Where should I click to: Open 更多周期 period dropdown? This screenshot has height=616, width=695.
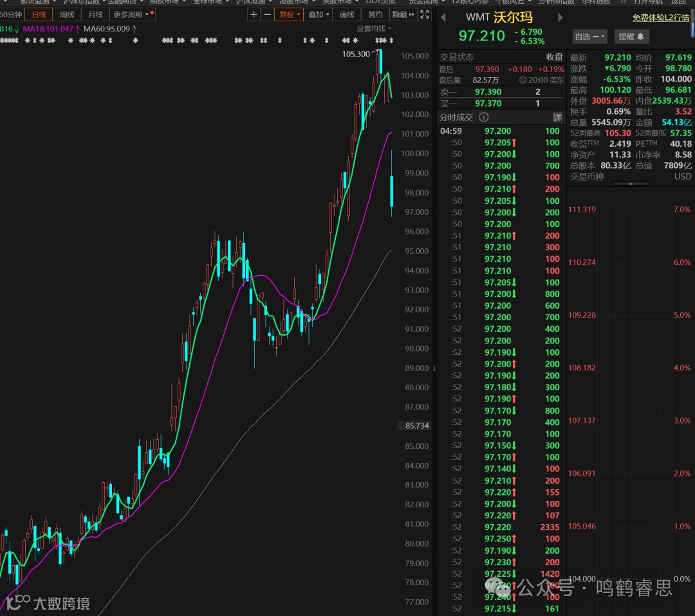coord(133,15)
